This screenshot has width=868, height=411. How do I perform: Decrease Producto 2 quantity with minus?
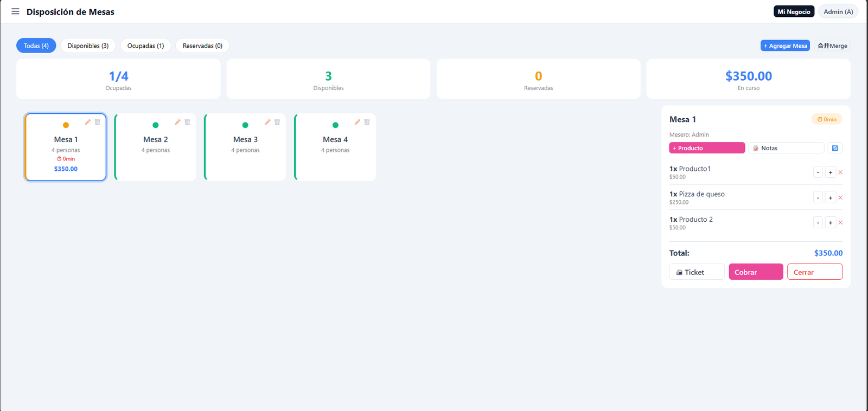pos(818,222)
